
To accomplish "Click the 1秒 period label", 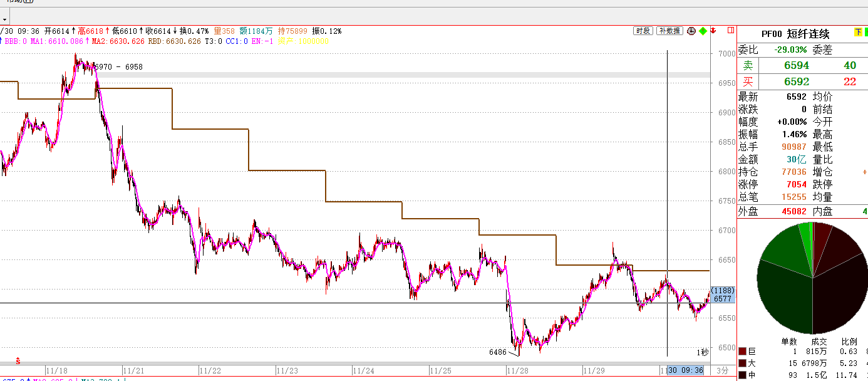I will pos(703,352).
